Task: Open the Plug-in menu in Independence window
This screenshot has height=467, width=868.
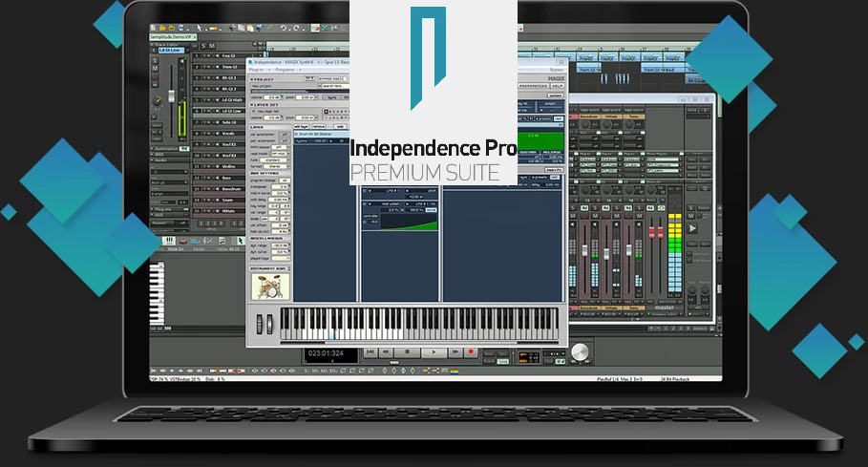Action: click(x=256, y=70)
